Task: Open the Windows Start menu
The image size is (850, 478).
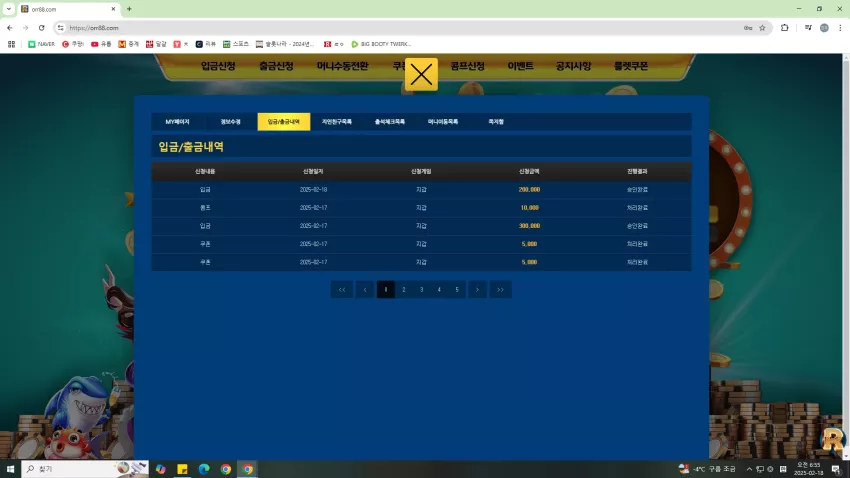Action: (10, 469)
